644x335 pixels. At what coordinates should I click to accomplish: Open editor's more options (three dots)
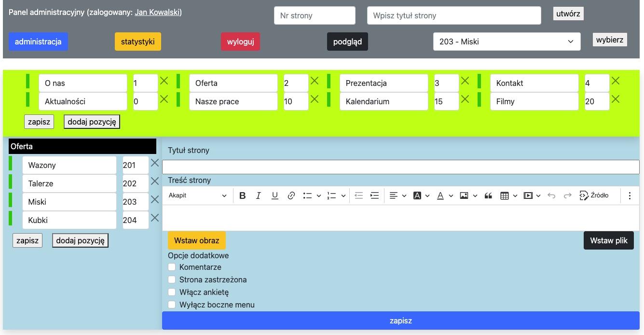(x=630, y=195)
